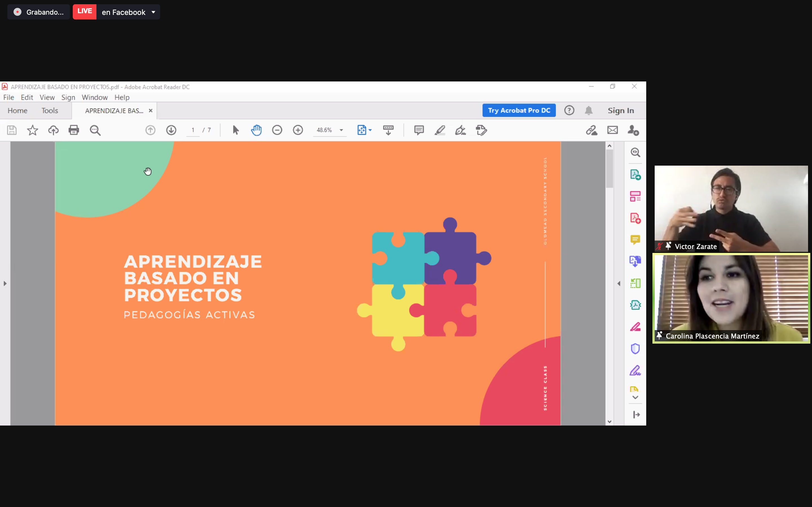The height and width of the screenshot is (507, 812).
Task: Collapse the right tools pane arrow
Action: [619, 284]
